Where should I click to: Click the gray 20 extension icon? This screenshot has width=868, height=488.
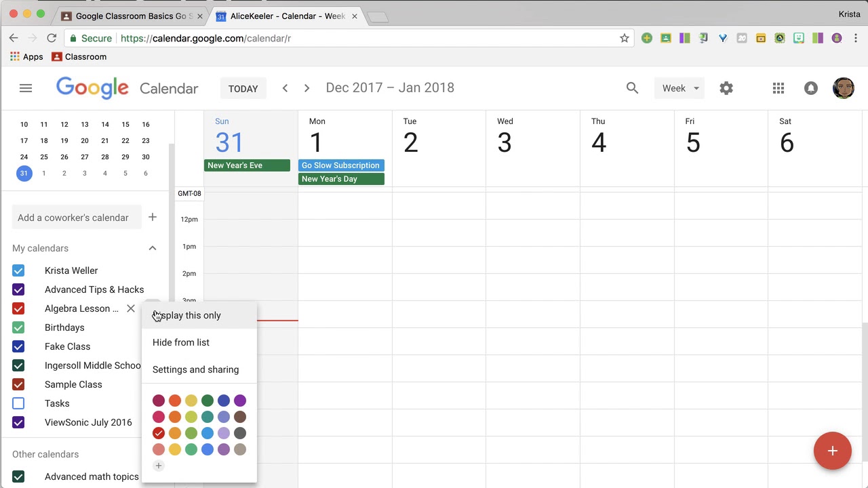[x=742, y=39]
